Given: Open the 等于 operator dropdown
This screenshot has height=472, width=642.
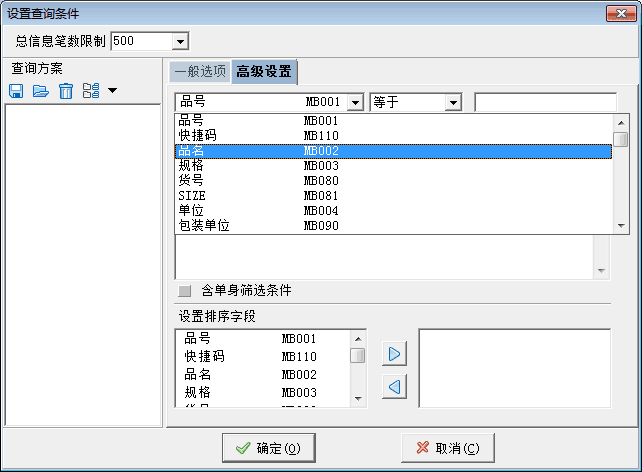Looking at the screenshot, I should click(x=453, y=102).
